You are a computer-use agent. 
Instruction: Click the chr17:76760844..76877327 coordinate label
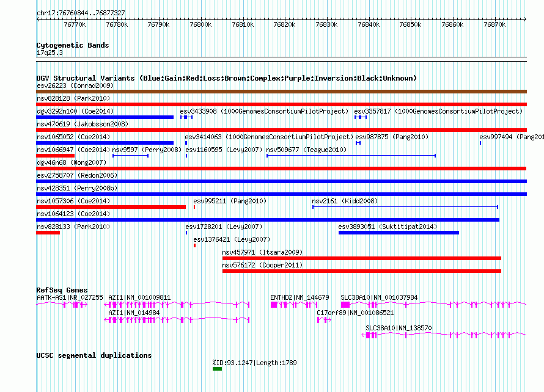tap(81, 13)
